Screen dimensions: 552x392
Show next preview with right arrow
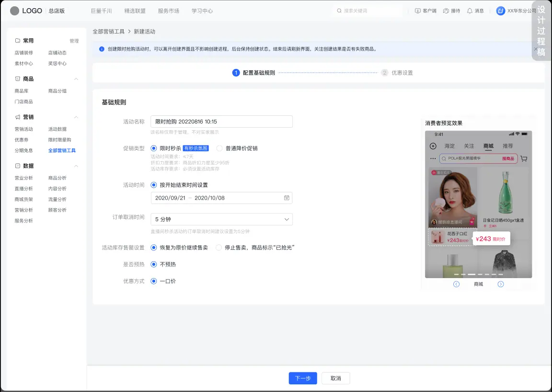tap(501, 284)
